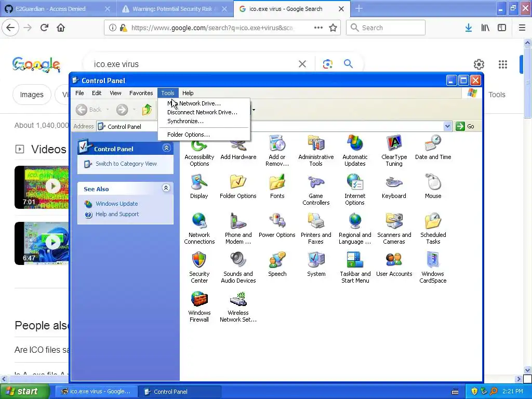Open User Accounts icon
Screen dimensions: 532x399
coord(394,264)
